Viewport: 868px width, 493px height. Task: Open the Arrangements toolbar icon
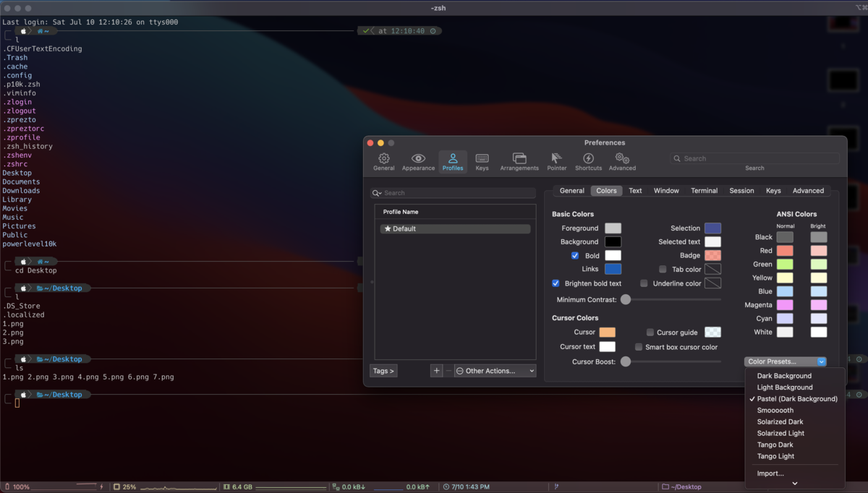click(x=519, y=162)
